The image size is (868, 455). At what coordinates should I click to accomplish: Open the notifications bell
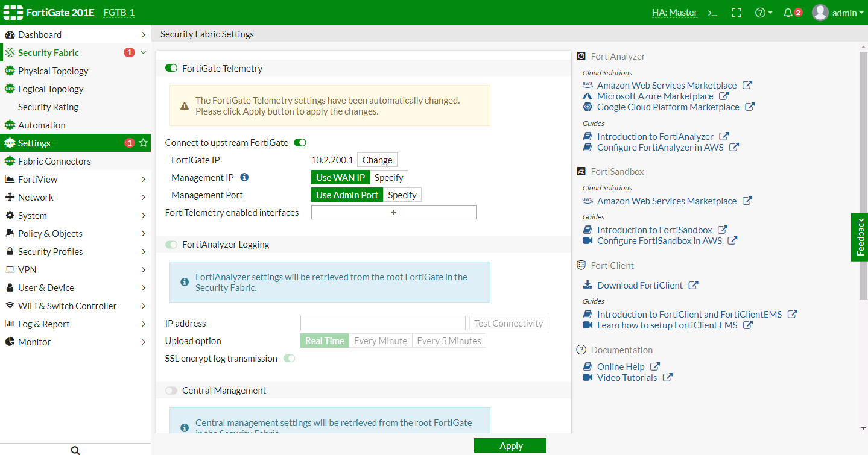pos(788,13)
